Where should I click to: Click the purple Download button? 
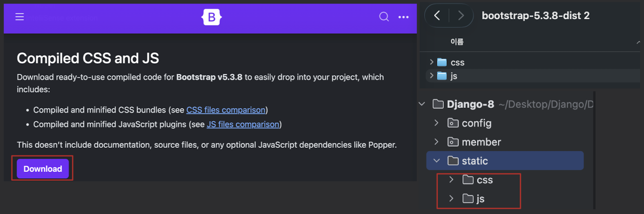coord(43,169)
